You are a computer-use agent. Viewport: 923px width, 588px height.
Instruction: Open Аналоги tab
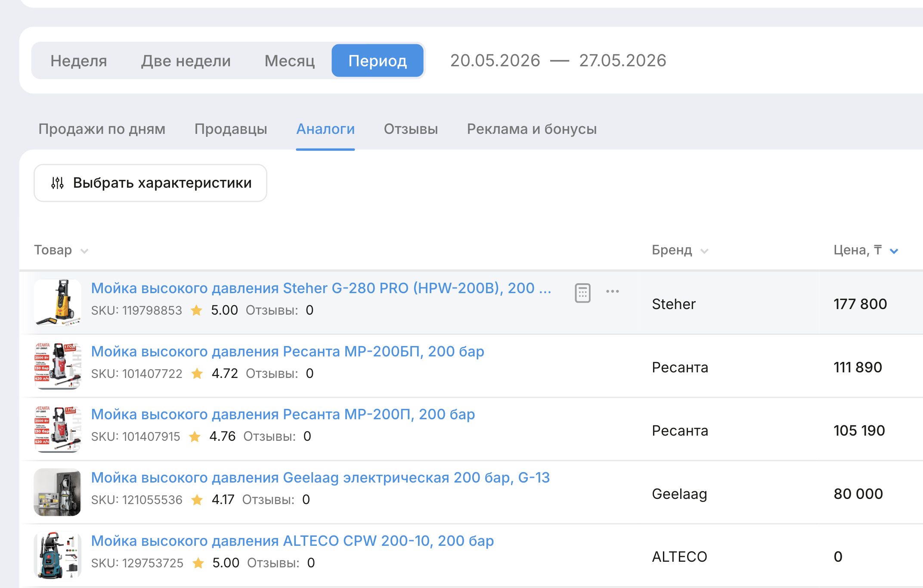(325, 129)
